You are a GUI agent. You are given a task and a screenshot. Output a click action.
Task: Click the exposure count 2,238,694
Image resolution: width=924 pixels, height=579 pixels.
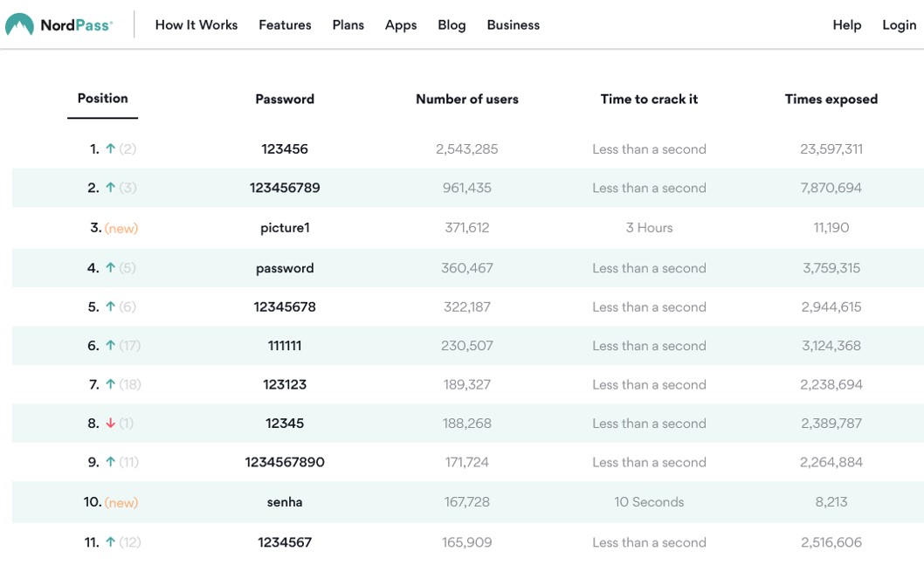(x=831, y=385)
